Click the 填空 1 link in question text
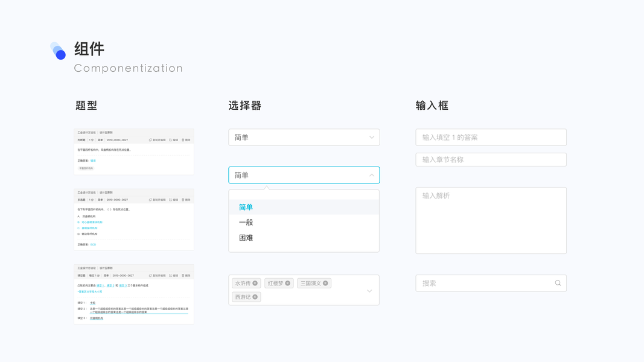The image size is (644, 362). pyautogui.click(x=100, y=285)
